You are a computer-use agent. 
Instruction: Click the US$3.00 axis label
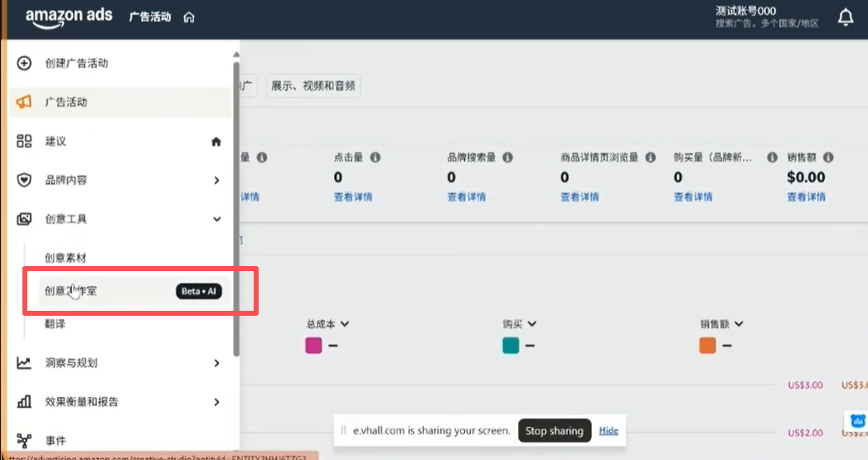805,385
